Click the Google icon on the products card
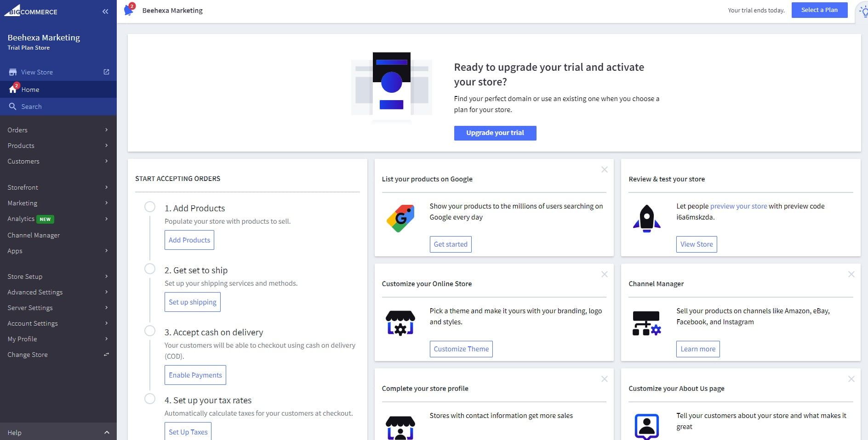868x440 pixels. [x=400, y=218]
